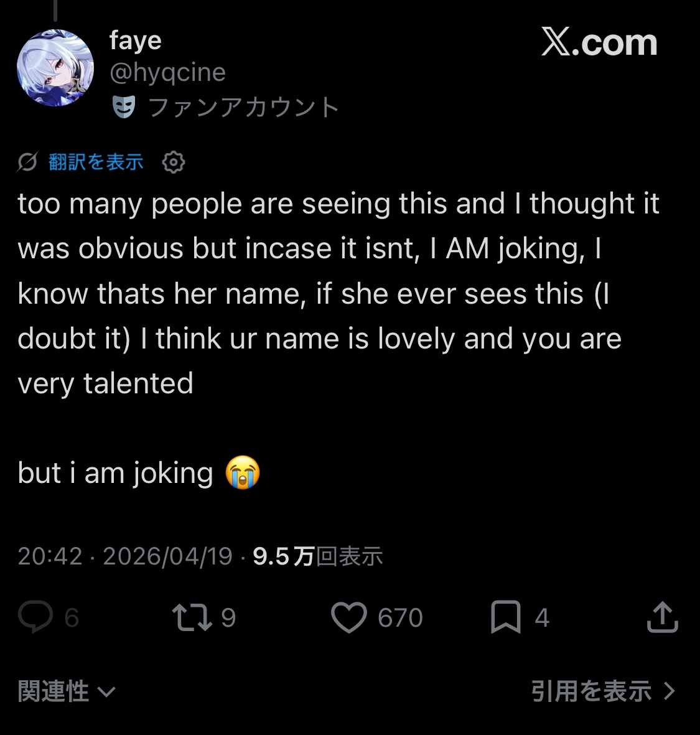The image size is (700, 735).
Task: Click the 20:42 · 2026/04/19 timestamp
Action: pos(125,556)
